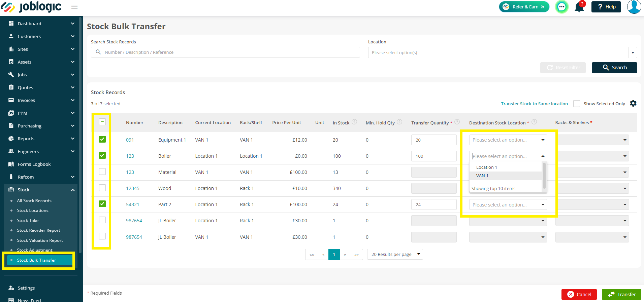This screenshot has width=644, height=302.
Task: Click the Transfer Quantity help icon
Action: point(457,122)
